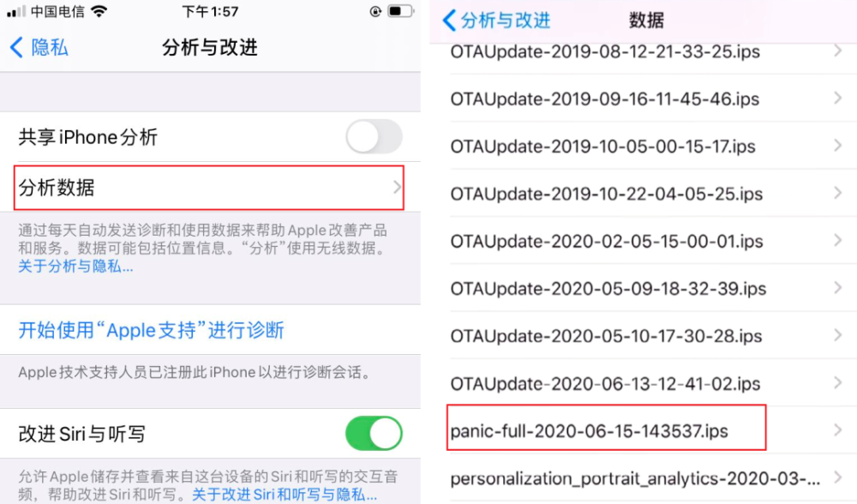
Task: Tap the Wi-Fi status icon
Action: (99, 11)
